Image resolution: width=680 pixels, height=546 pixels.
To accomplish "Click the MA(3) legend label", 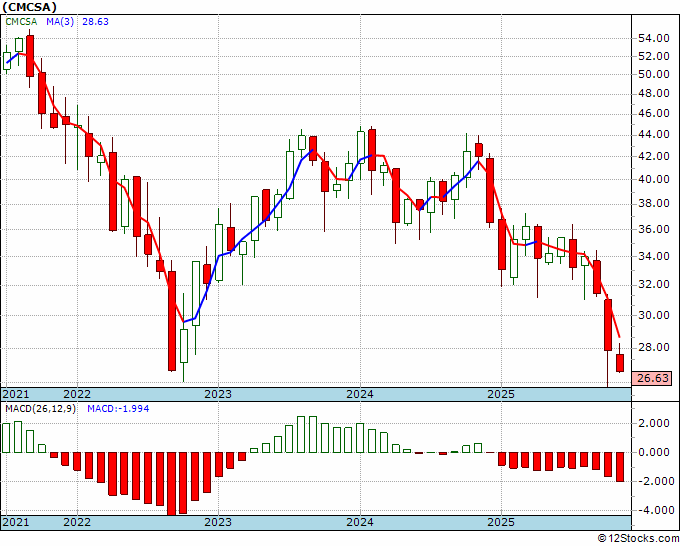I will (x=60, y=21).
